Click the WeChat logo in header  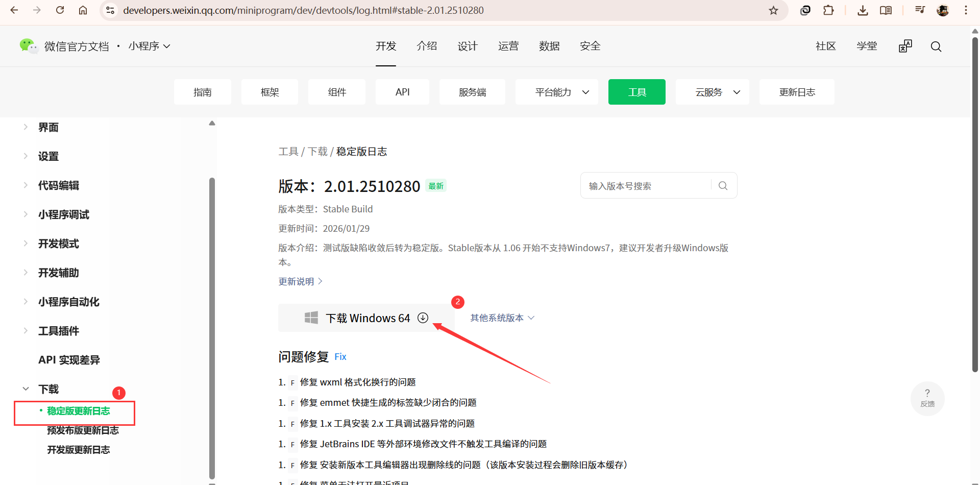click(x=29, y=46)
